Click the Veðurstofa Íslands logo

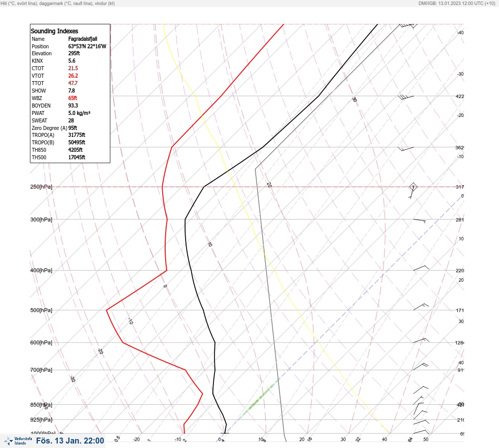[18, 441]
